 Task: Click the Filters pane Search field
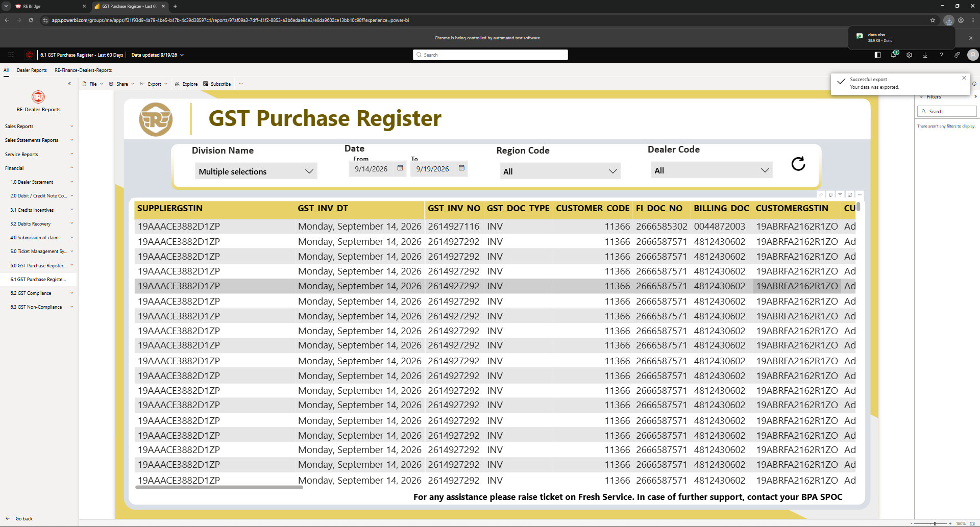(x=947, y=111)
